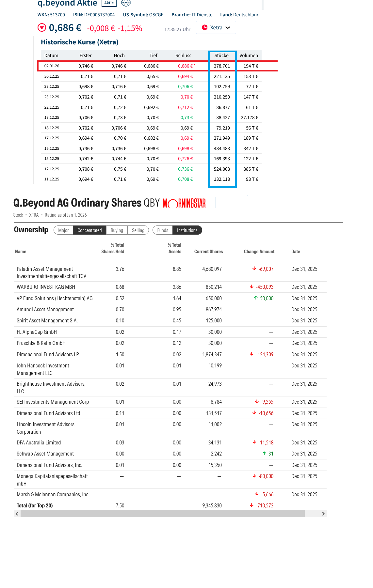Click the 484.483 Stücke value
Image resolution: width=373 pixels, height=588 pixels.
(x=222, y=148)
